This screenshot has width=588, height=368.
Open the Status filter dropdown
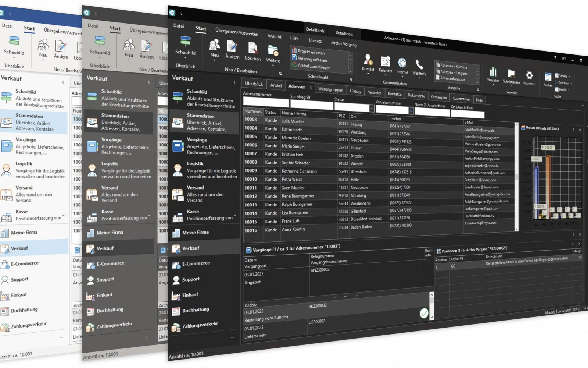pos(372,108)
